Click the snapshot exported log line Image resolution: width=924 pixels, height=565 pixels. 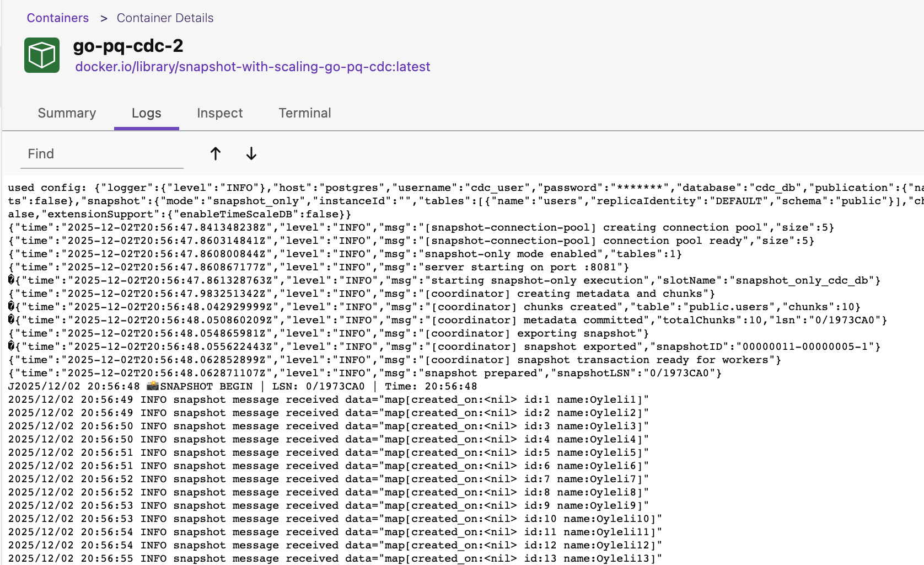386,347
